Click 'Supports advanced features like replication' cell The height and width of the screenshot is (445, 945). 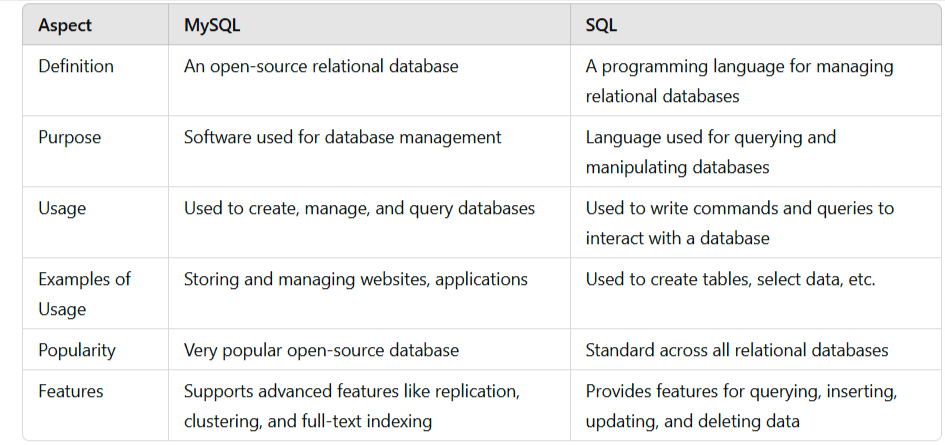click(x=369, y=405)
